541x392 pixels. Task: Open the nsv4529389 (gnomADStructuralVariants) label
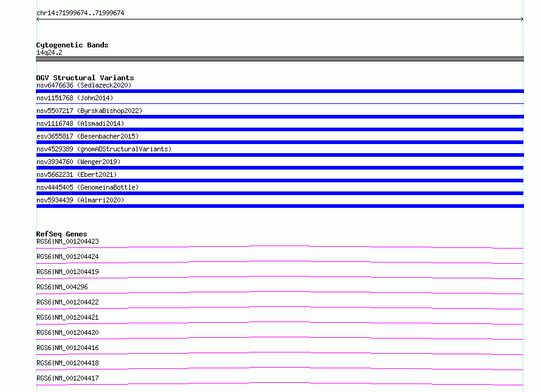[x=104, y=149]
